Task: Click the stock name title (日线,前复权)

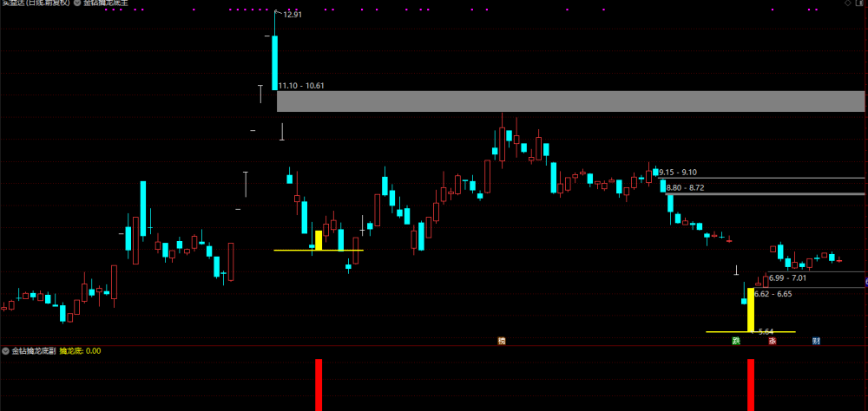Action: tap(36, 3)
